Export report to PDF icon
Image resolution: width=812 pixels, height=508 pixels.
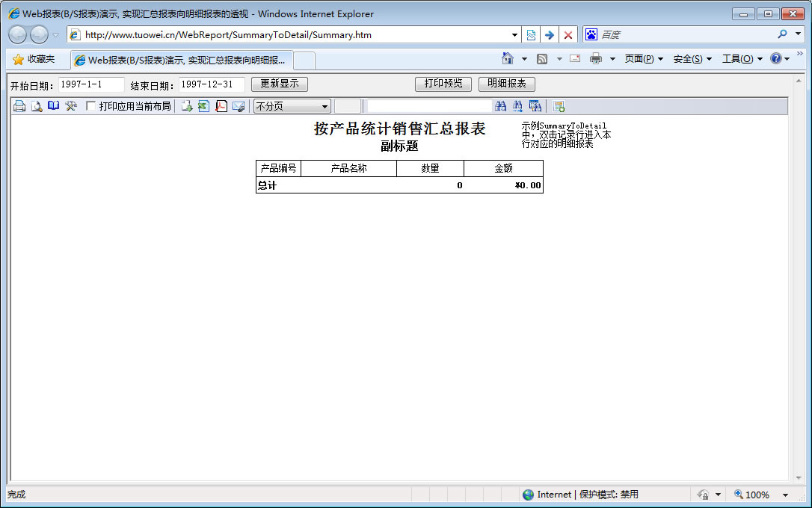click(x=221, y=106)
